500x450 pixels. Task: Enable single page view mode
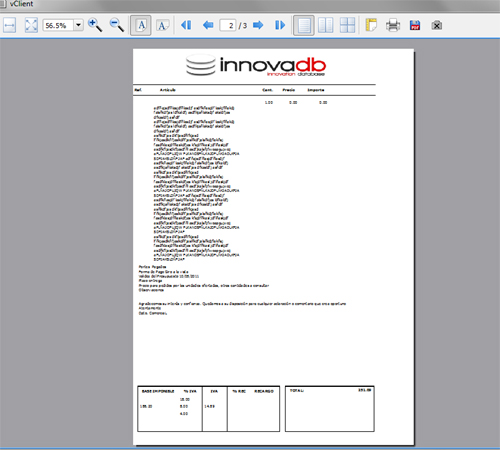point(304,25)
